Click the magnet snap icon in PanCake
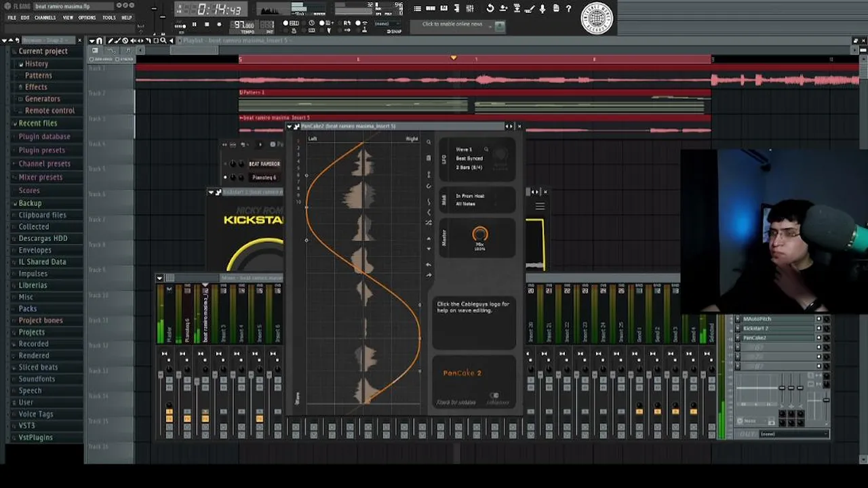Image resolution: width=868 pixels, height=488 pixels. (x=429, y=186)
